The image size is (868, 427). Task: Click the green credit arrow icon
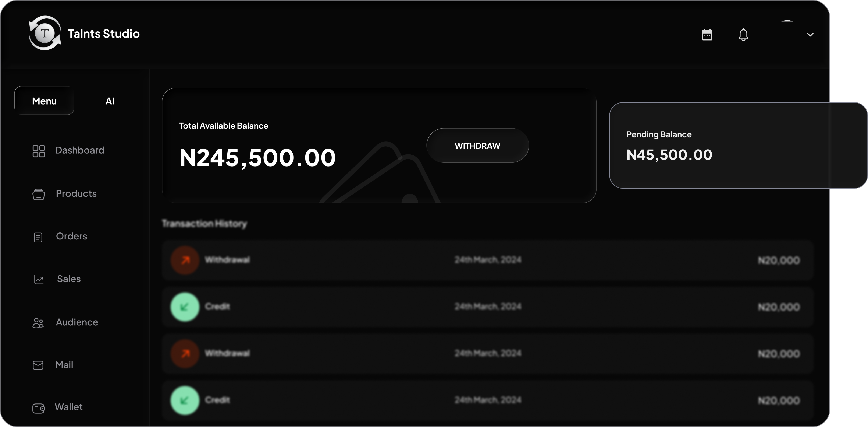tap(185, 307)
